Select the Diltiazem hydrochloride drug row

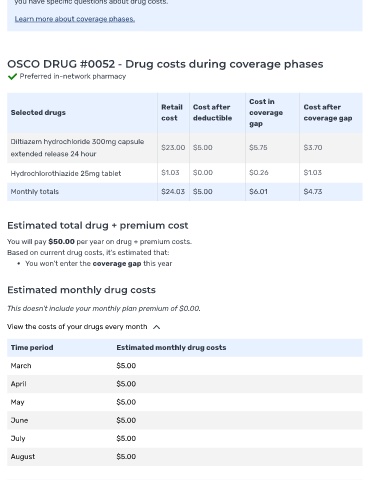tap(185, 148)
